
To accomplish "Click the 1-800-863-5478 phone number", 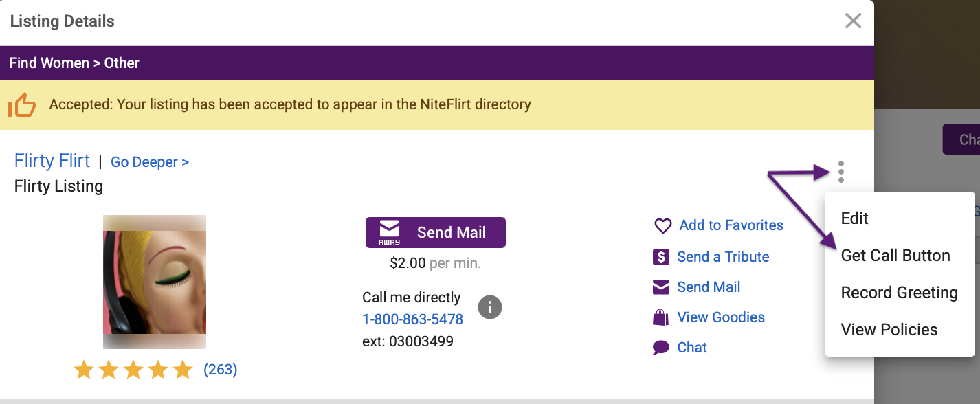I will coord(412,319).
